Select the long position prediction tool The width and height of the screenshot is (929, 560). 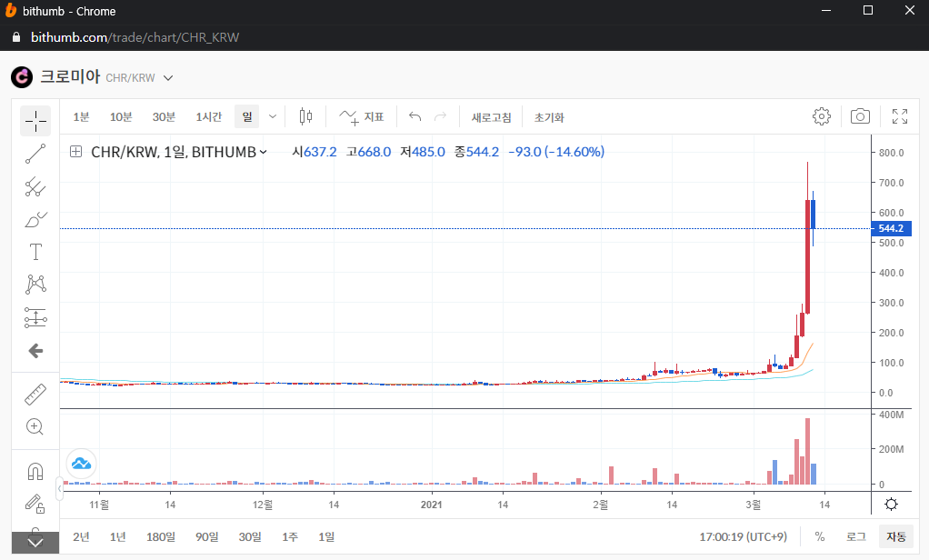pyautogui.click(x=35, y=317)
